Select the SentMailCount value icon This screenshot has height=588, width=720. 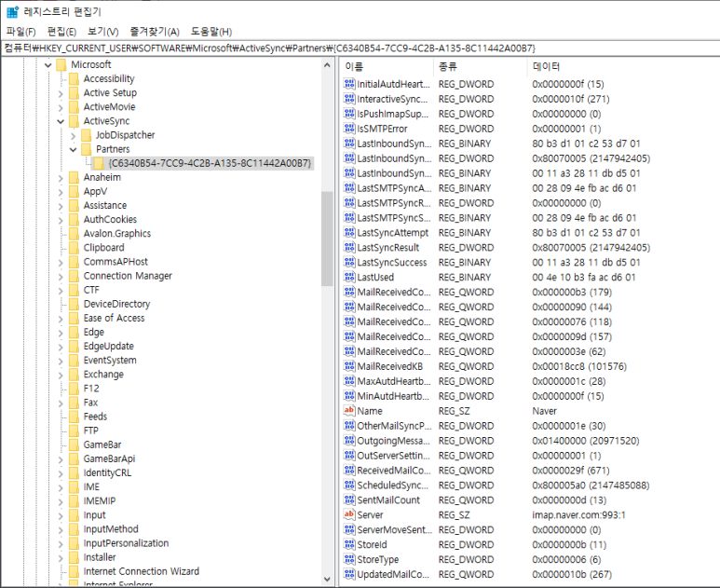point(349,499)
